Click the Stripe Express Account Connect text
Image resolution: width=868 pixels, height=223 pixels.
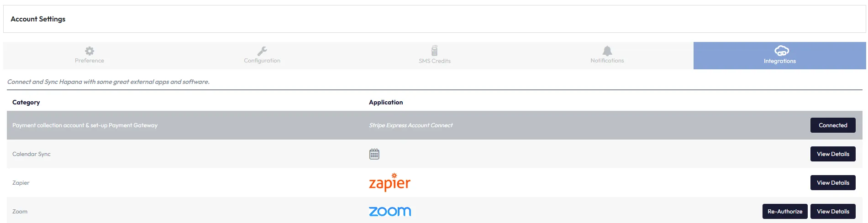pyautogui.click(x=410, y=125)
